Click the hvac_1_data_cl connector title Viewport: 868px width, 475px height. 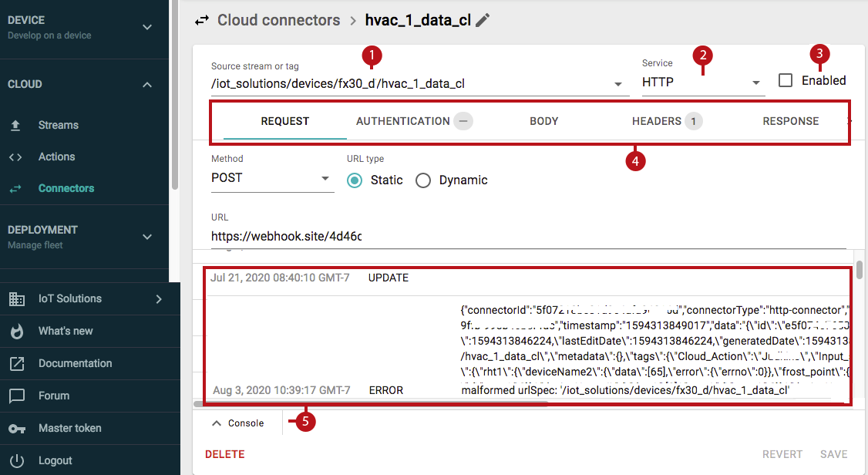[418, 20]
